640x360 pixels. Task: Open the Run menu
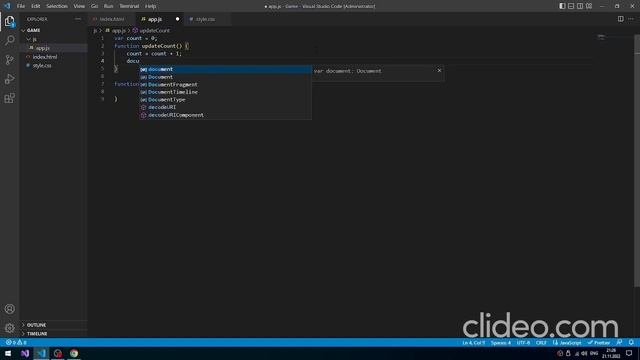click(108, 6)
